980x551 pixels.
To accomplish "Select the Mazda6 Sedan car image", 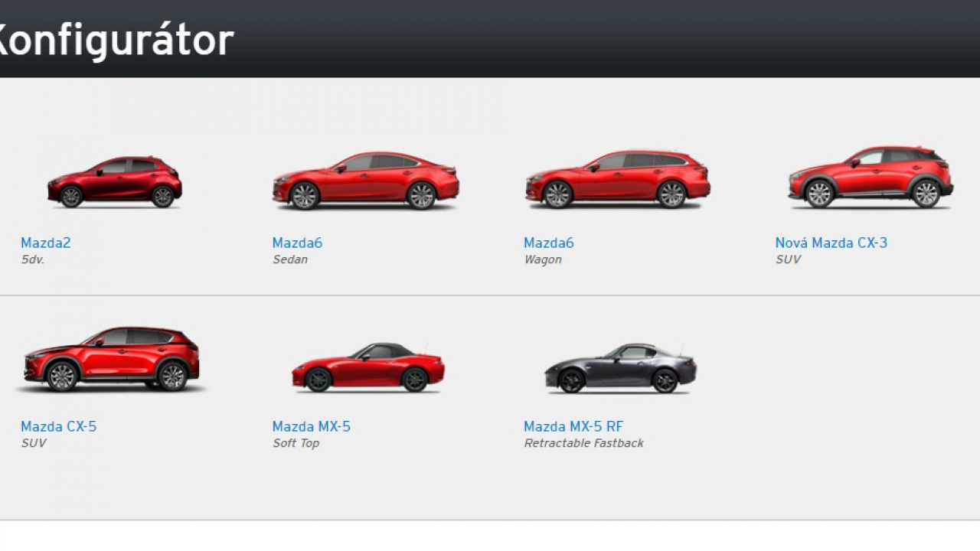I will (x=366, y=181).
